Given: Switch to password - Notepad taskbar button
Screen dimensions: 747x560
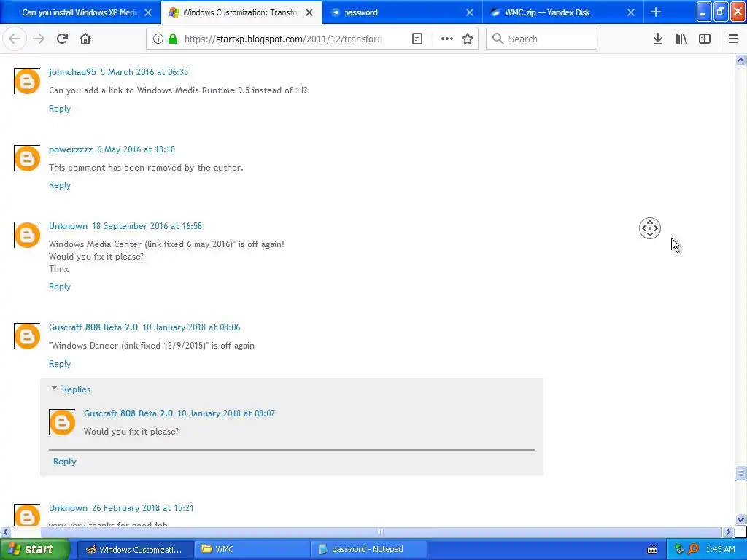Looking at the screenshot, I should [x=369, y=550].
